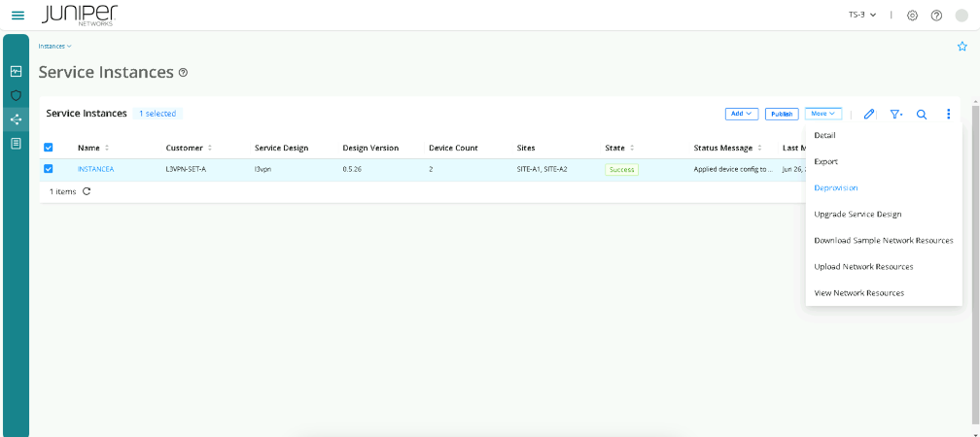The image size is (980, 437).
Task: Click the Publish button
Action: pos(782,114)
